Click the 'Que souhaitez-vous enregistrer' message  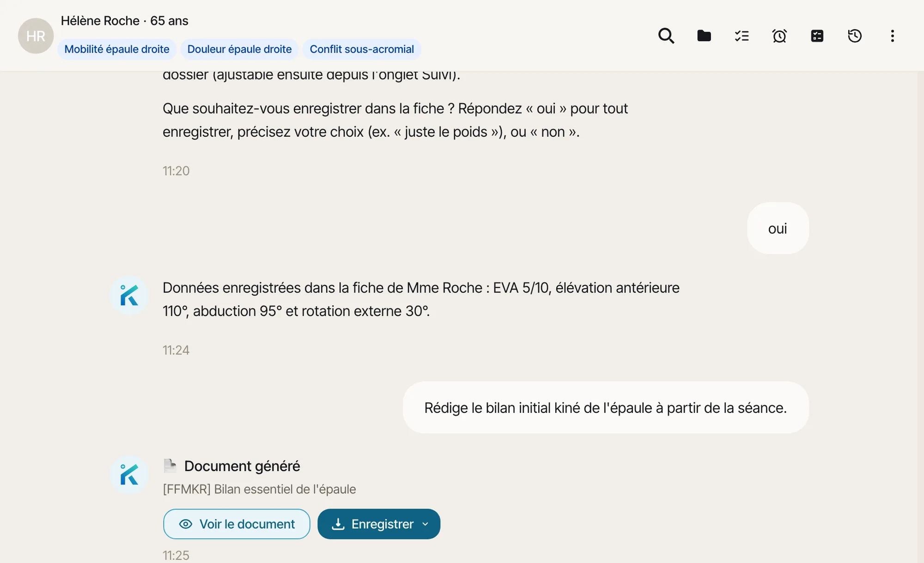[395, 120]
